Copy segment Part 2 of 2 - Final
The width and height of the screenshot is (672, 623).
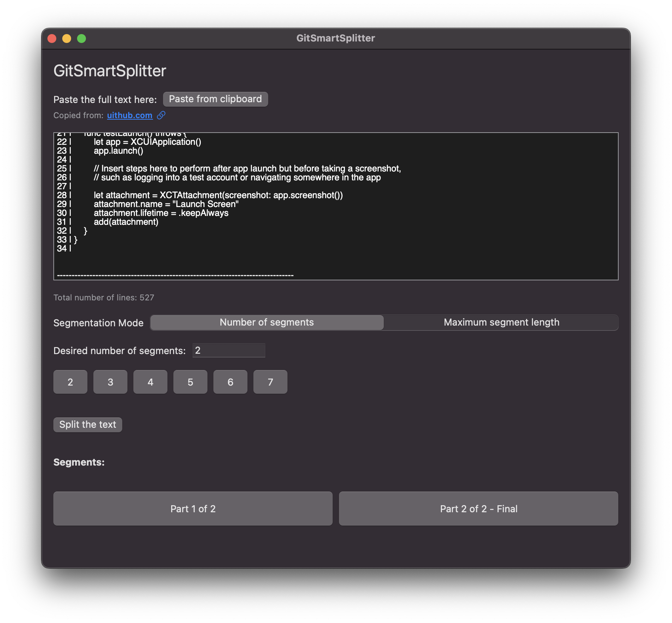(x=479, y=509)
